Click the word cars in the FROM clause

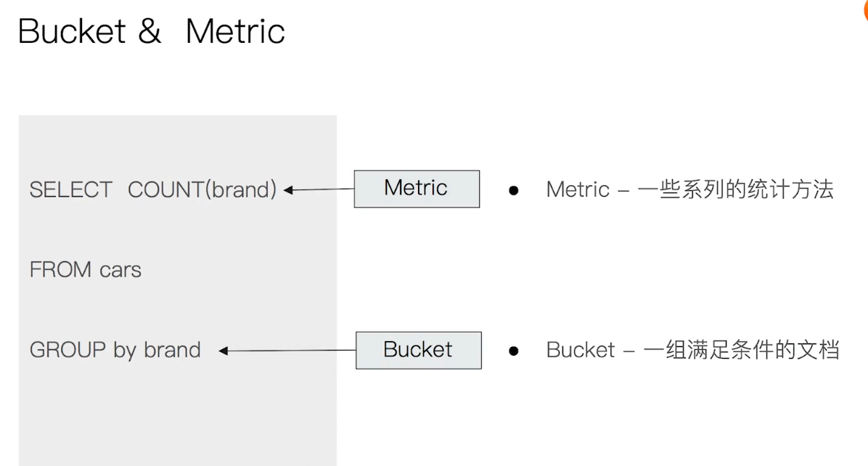pos(120,270)
